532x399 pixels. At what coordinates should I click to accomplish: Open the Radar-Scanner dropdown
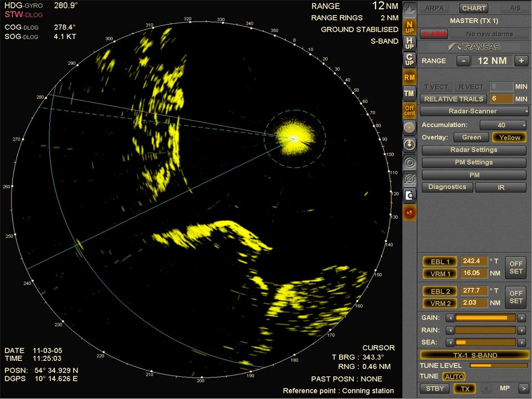(474, 111)
